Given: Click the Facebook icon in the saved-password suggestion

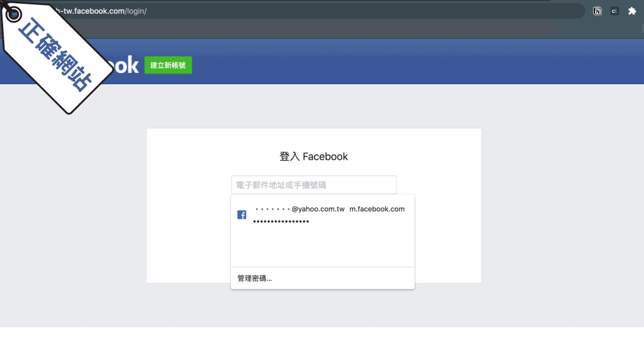Looking at the screenshot, I should click(241, 215).
